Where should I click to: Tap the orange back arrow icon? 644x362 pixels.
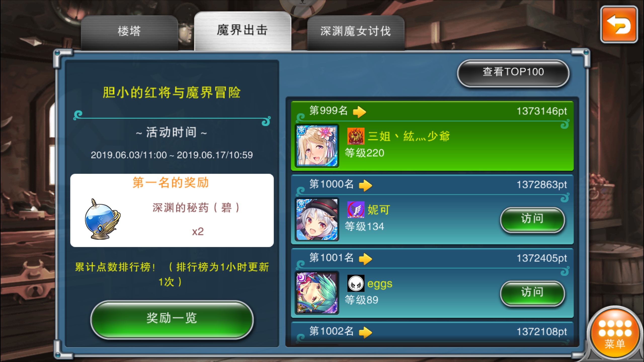coord(619,25)
